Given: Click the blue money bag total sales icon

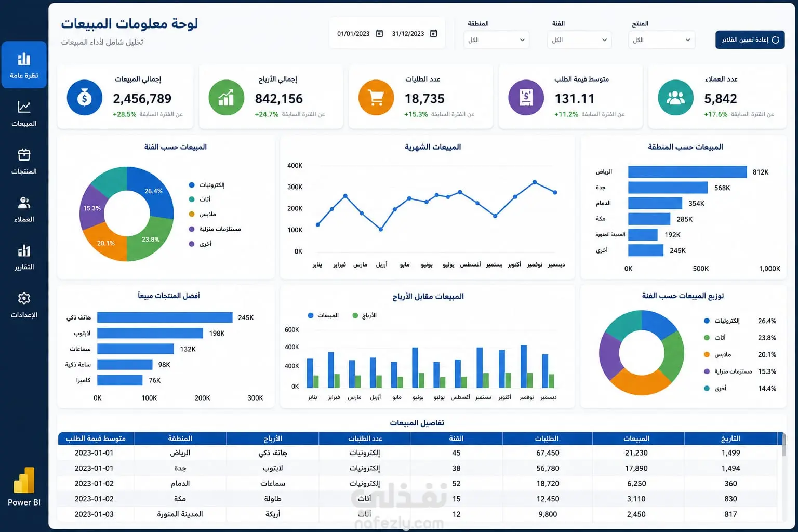Looking at the screenshot, I should [85, 98].
